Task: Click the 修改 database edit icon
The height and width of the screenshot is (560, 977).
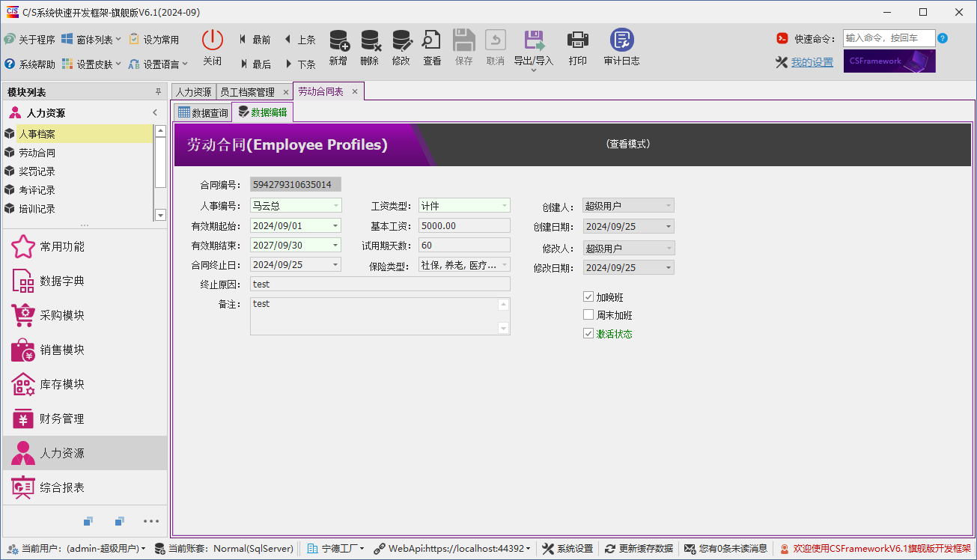Action: (401, 40)
